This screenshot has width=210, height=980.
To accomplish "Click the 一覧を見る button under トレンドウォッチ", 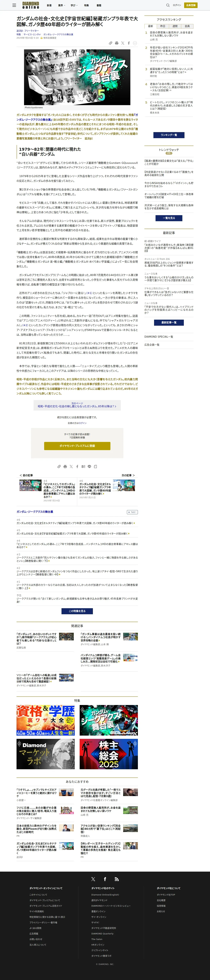I will [169, 218].
